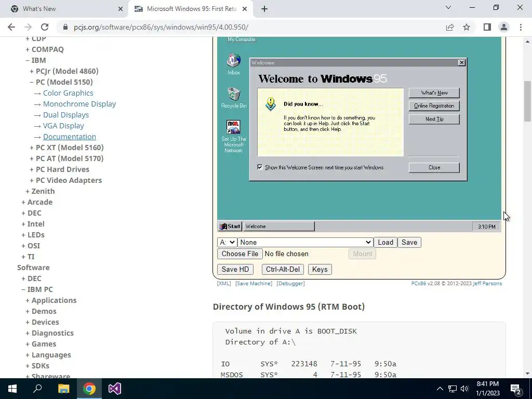
Task: Click the Chrome forward arrow
Action: (x=28, y=27)
